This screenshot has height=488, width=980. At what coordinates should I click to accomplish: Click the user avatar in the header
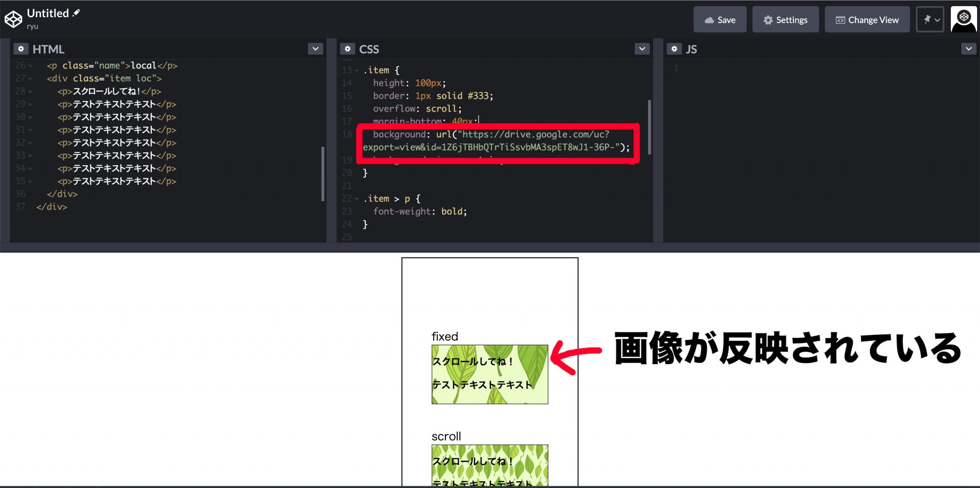963,19
